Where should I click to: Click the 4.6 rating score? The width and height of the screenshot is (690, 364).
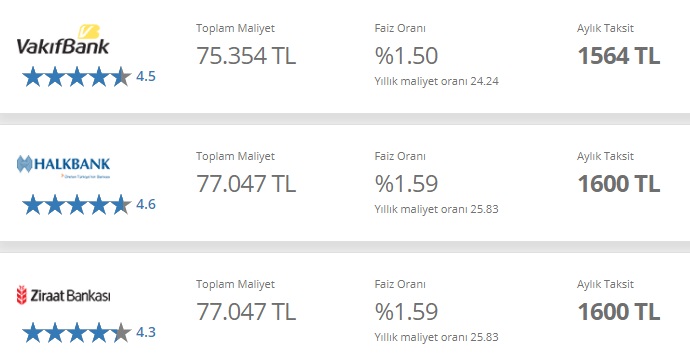click(x=146, y=204)
